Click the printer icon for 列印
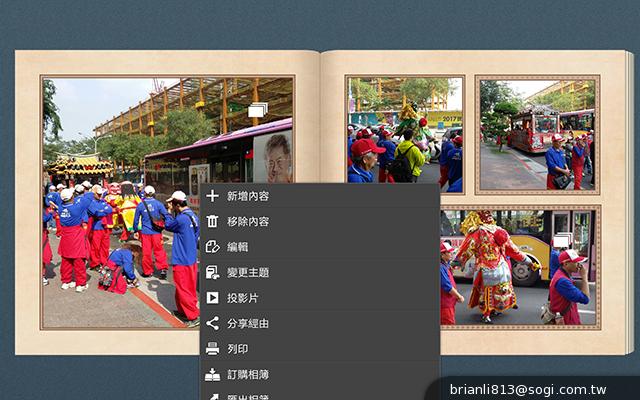Image resolution: width=640 pixels, height=400 pixels. coord(212,349)
